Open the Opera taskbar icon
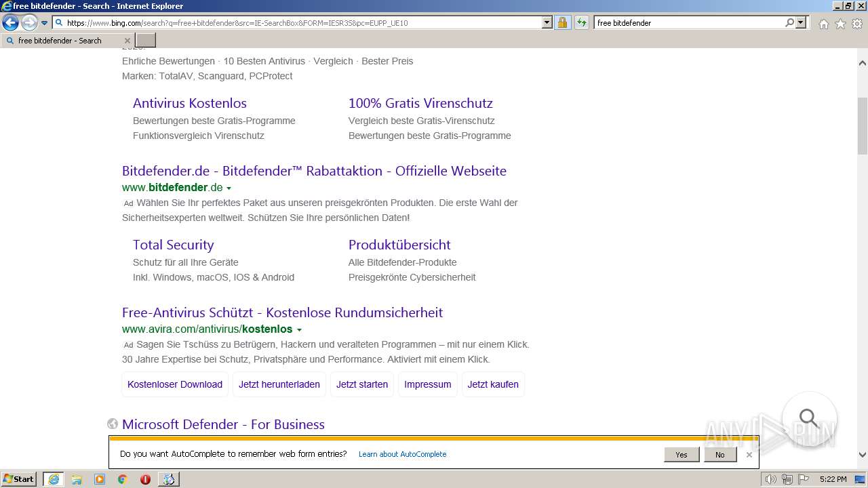Viewport: 868px width, 488px height. point(145,479)
